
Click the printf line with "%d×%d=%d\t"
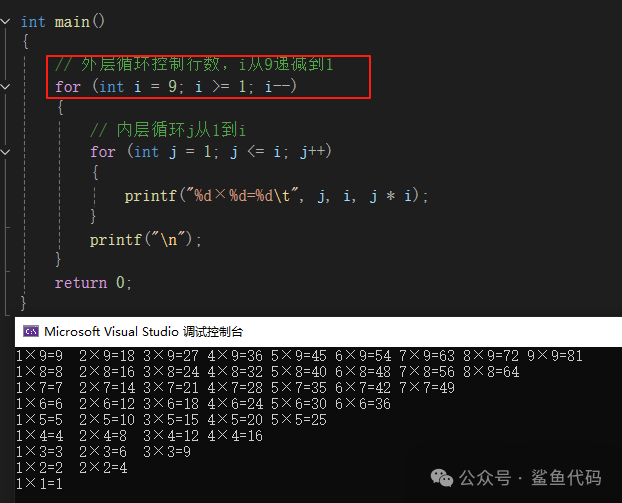click(276, 196)
